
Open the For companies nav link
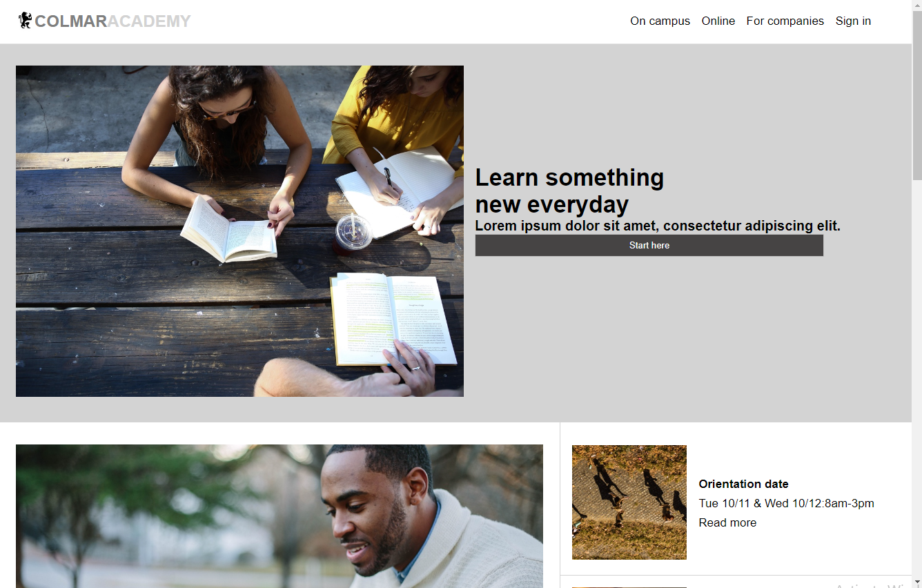pos(785,21)
